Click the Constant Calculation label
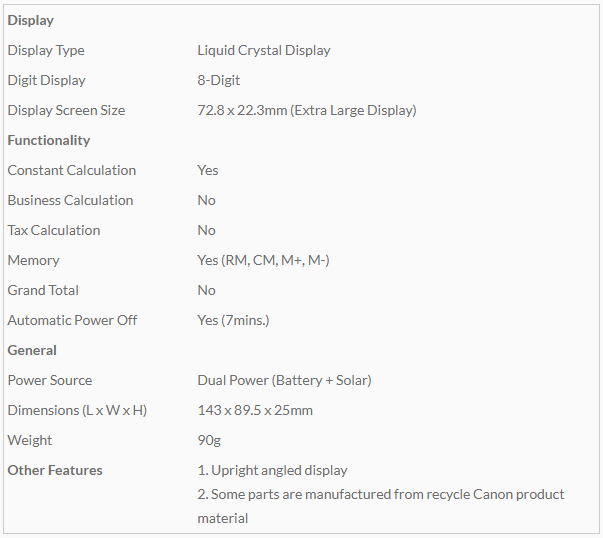This screenshot has height=538, width=603. click(x=72, y=170)
